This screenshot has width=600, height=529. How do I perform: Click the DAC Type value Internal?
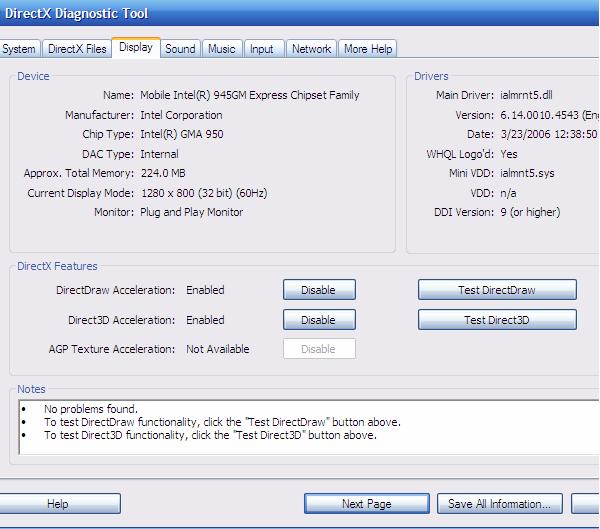coord(159,154)
